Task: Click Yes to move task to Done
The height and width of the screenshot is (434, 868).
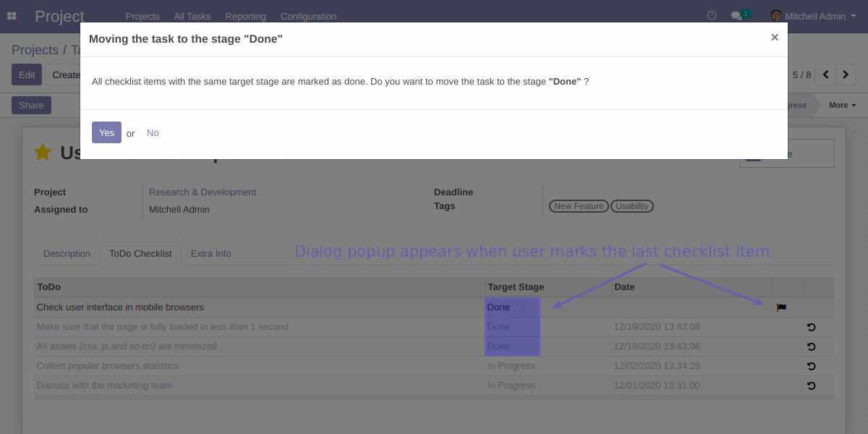Action: (x=106, y=132)
